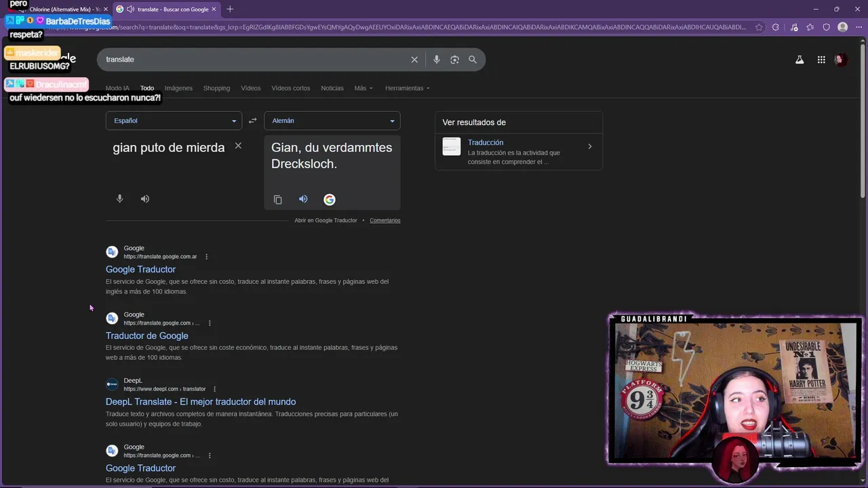
Task: Click the Traducción panel thumbnail
Action: click(x=452, y=146)
